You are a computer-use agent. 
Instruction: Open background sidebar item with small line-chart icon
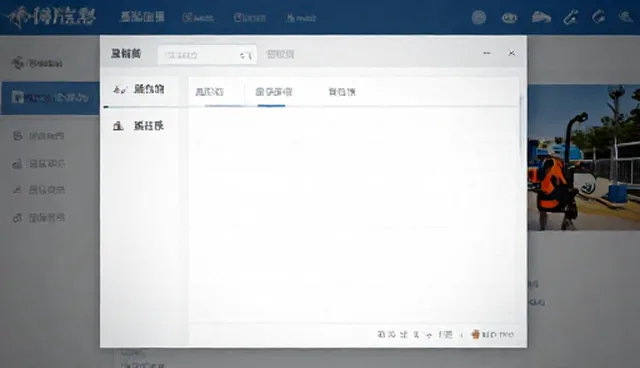39,190
